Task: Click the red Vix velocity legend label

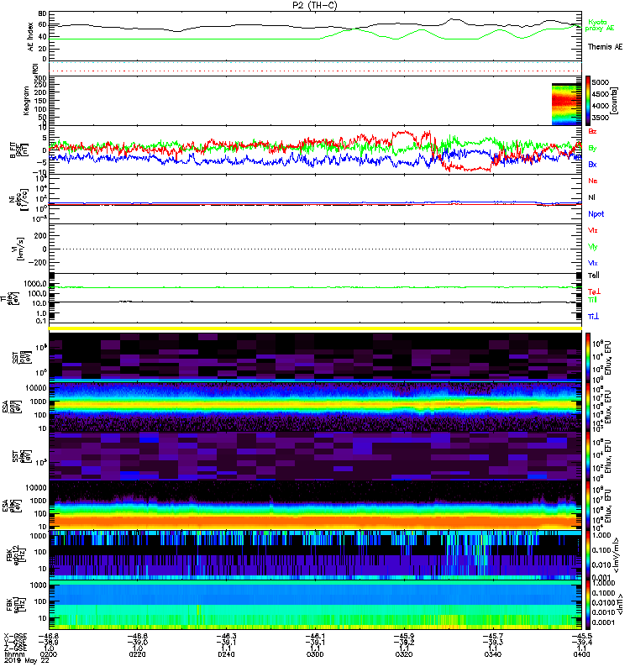Action: pyautogui.click(x=592, y=230)
